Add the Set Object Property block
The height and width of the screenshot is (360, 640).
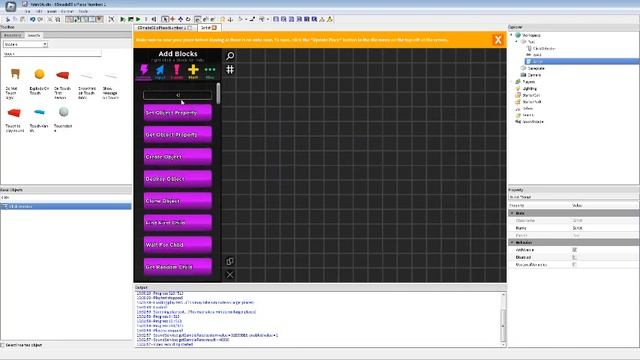click(178, 113)
